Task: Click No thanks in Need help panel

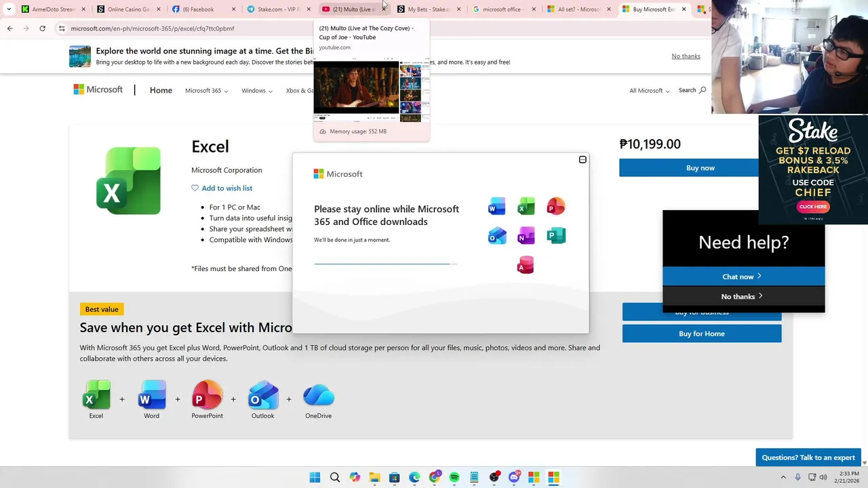Action: click(x=743, y=296)
